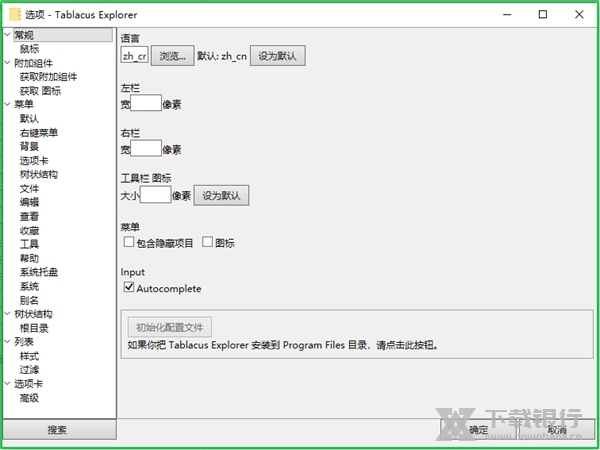600x450 pixels.
Task: Open the 文件 menu settings
Action: click(29, 189)
